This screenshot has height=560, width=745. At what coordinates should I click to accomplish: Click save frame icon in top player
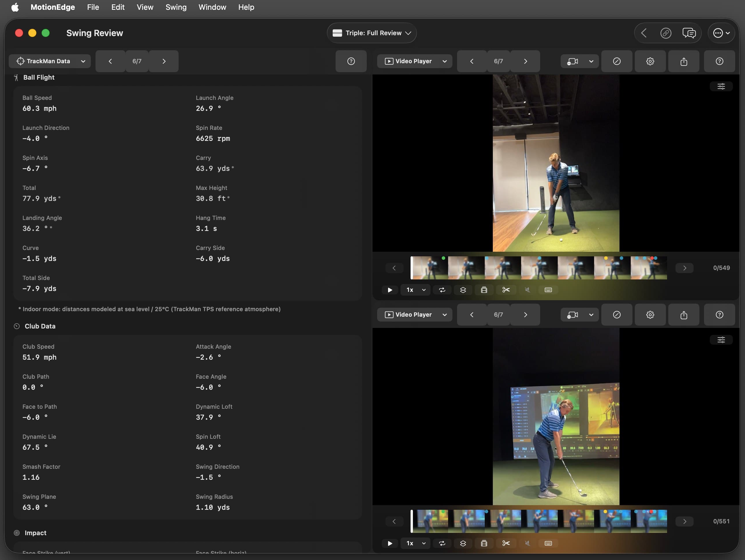tap(484, 290)
